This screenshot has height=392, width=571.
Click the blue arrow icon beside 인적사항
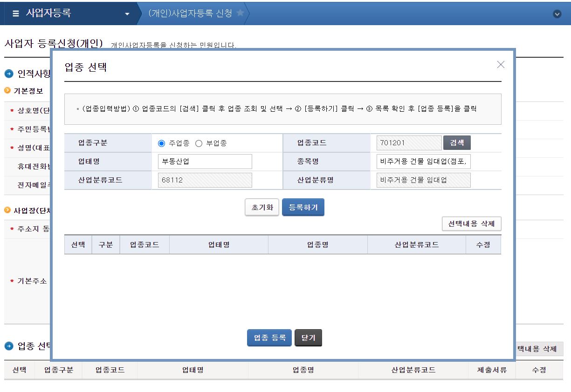pos(9,74)
